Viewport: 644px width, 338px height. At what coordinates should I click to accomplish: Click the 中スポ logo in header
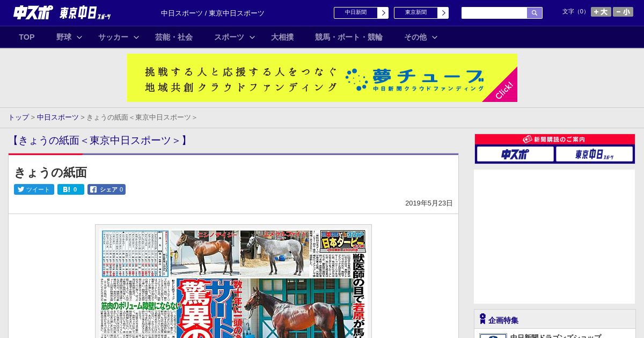tap(33, 12)
